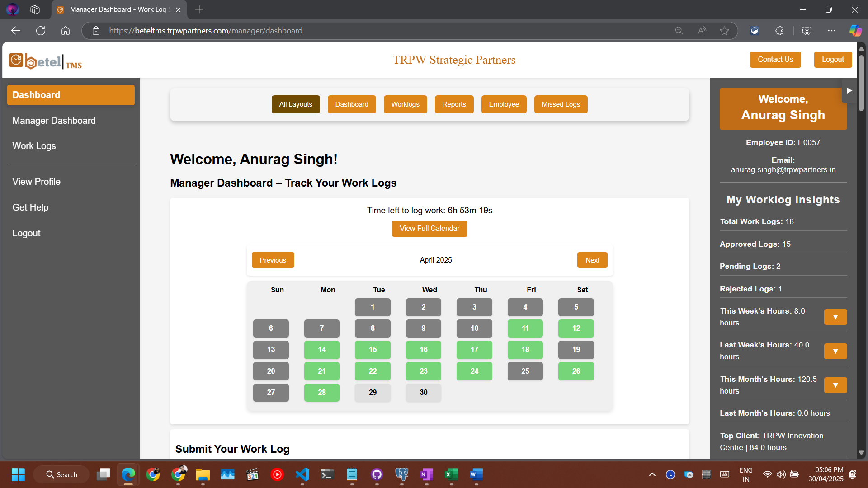The height and width of the screenshot is (488, 868).
Task: Click the browser zoom magnifier icon
Action: click(679, 31)
